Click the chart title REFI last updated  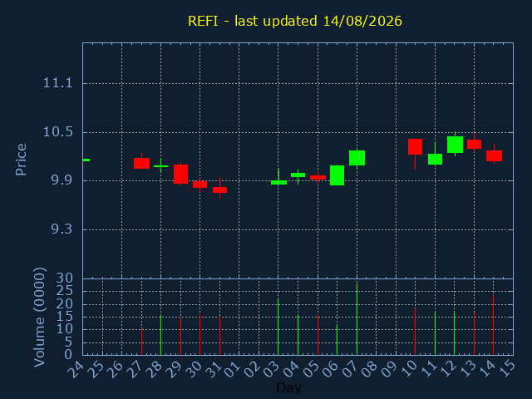point(295,21)
